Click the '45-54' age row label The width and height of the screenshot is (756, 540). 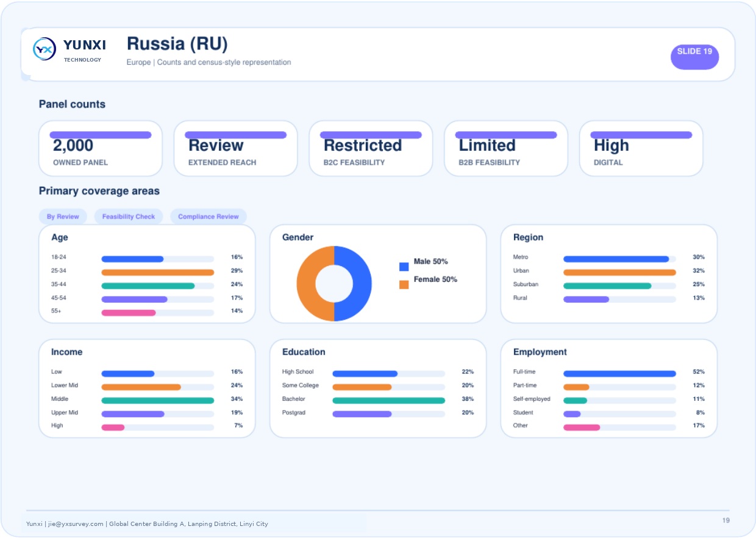(x=59, y=298)
